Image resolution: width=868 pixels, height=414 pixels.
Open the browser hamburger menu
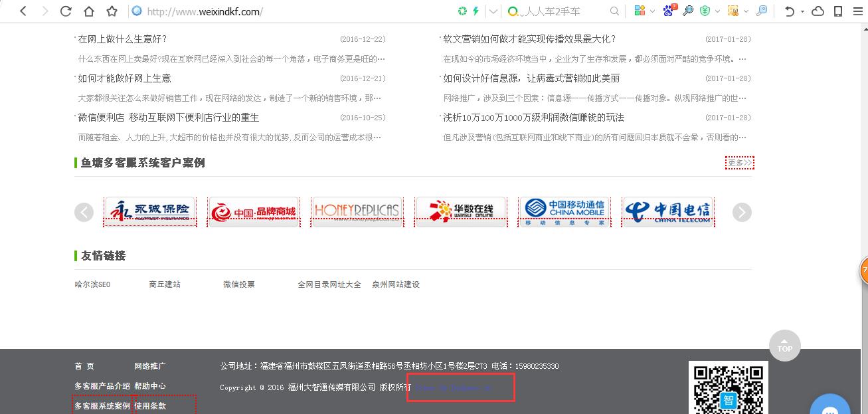tap(857, 11)
